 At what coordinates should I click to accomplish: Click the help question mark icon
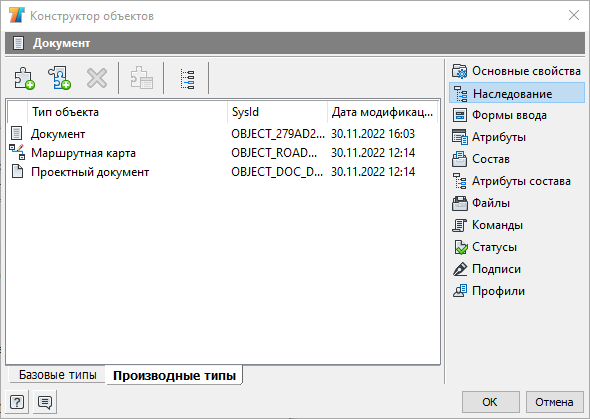[x=17, y=402]
